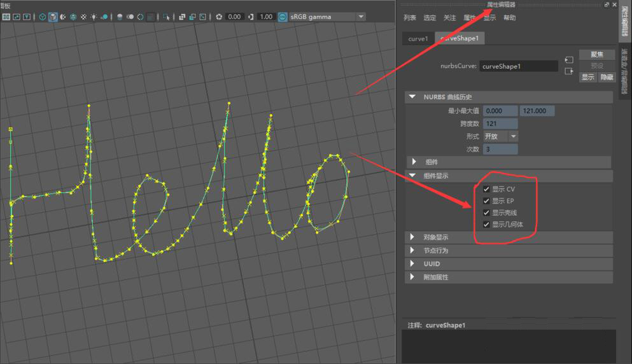Disable the 显示壳线 checkbox
Viewport: 632px width, 364px height.
point(486,213)
